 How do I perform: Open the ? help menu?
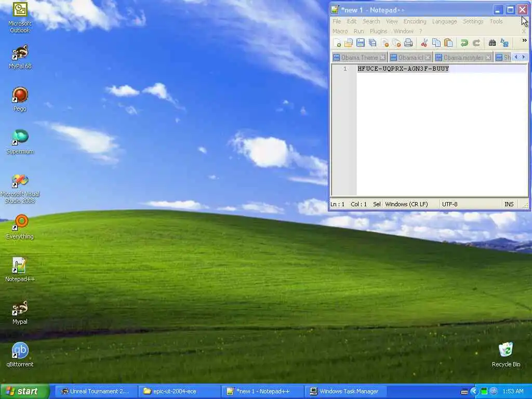click(420, 31)
